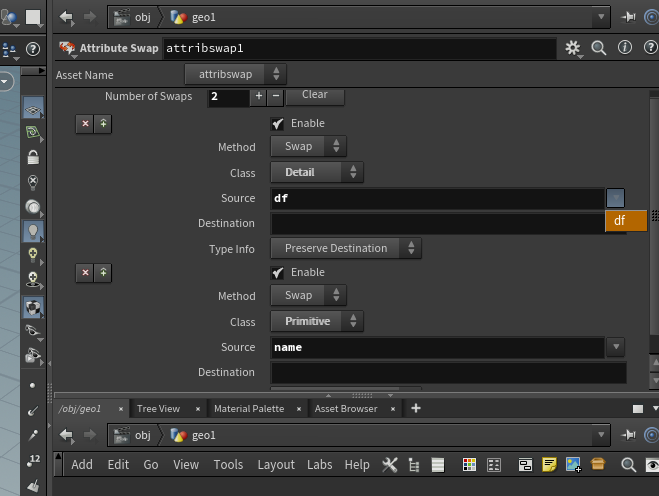Search parameters with magnifier icon
Screen dimensions: 659x496
(598, 48)
